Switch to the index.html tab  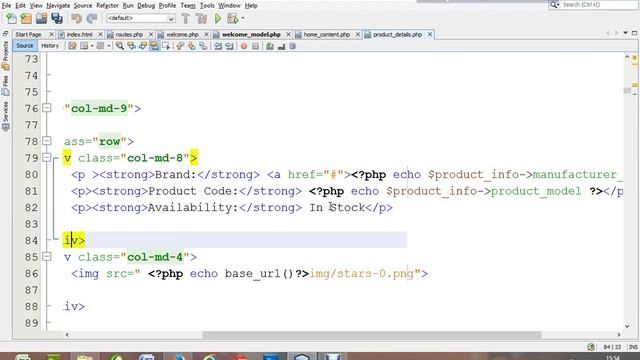[79, 35]
